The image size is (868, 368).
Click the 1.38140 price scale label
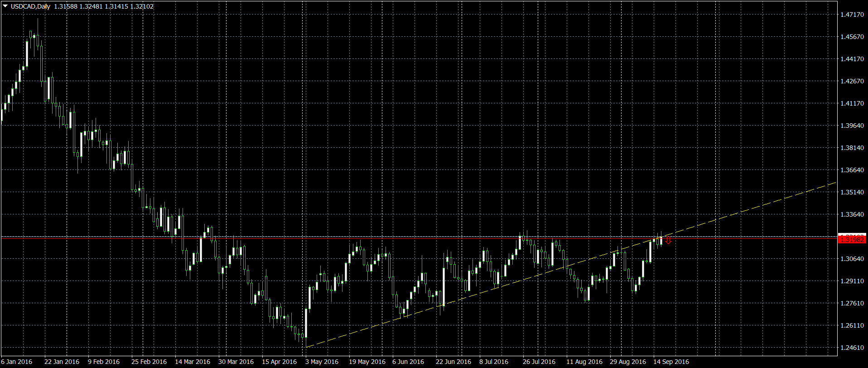(x=852, y=148)
